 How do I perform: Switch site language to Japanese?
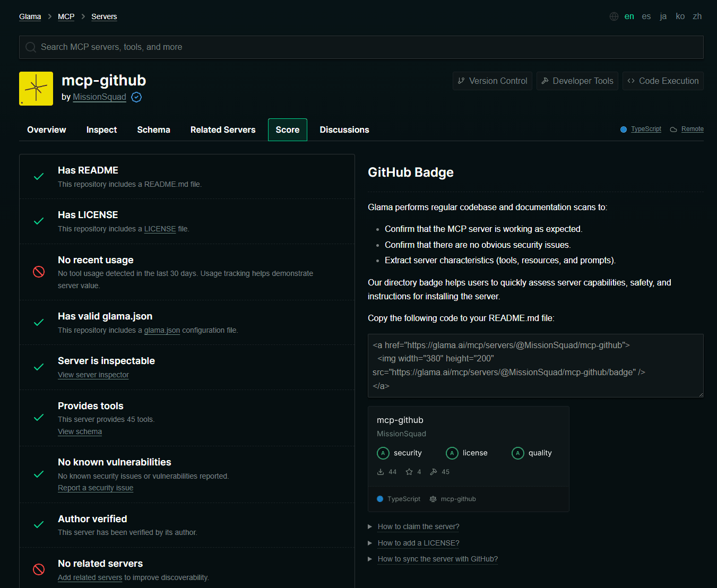pos(663,16)
